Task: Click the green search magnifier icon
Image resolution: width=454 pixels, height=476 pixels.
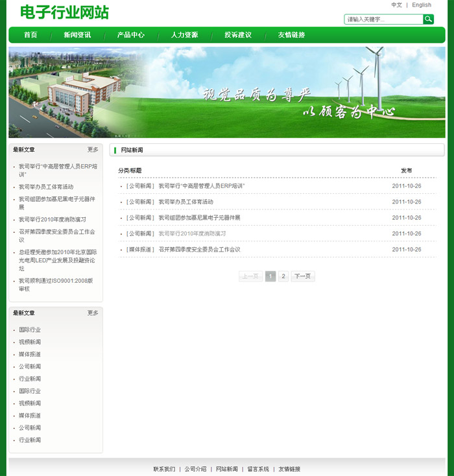Action: pyautogui.click(x=428, y=19)
